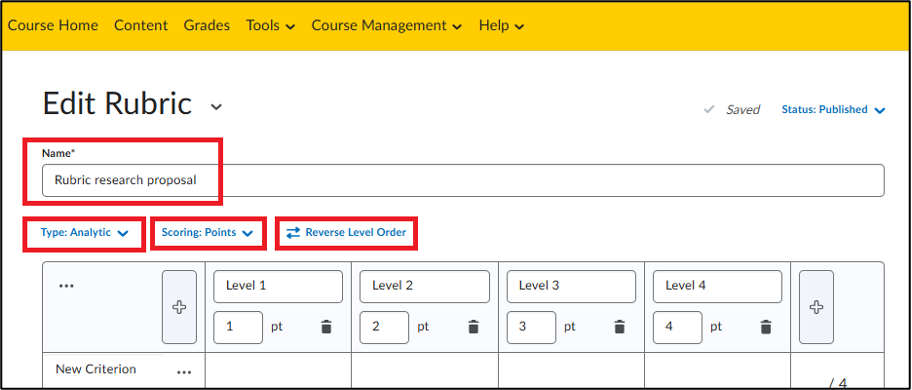Click the Reverse Level Order button
The image size is (912, 390).
(347, 232)
